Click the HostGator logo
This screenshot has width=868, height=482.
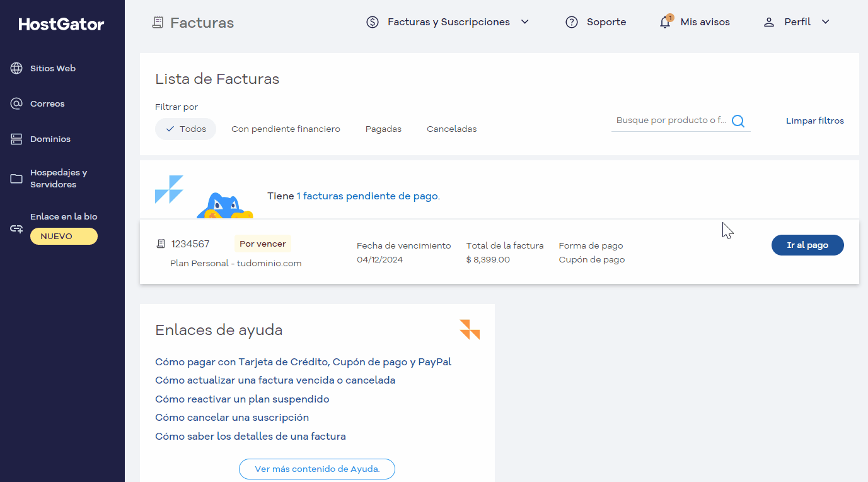[62, 25]
